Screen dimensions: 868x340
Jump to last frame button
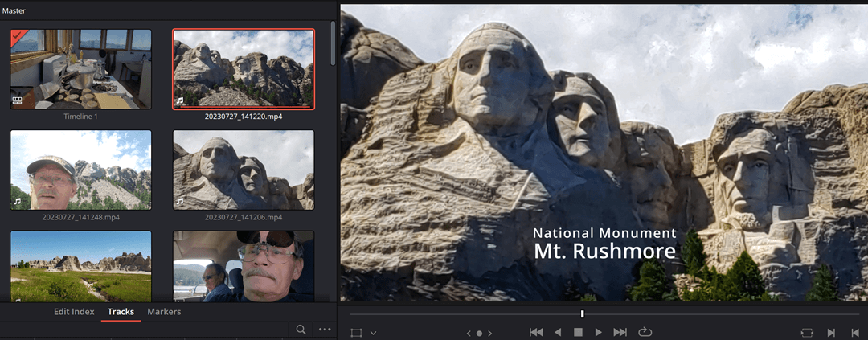[x=620, y=332]
